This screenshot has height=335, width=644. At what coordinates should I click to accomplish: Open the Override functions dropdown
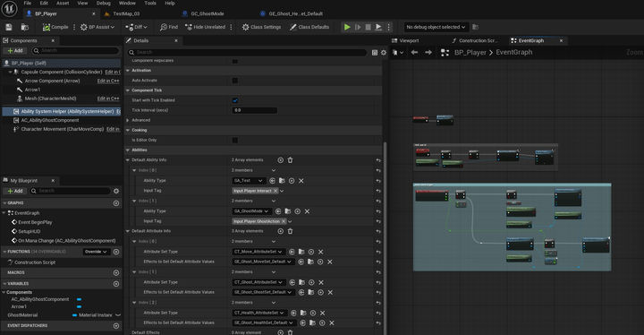[x=96, y=252]
